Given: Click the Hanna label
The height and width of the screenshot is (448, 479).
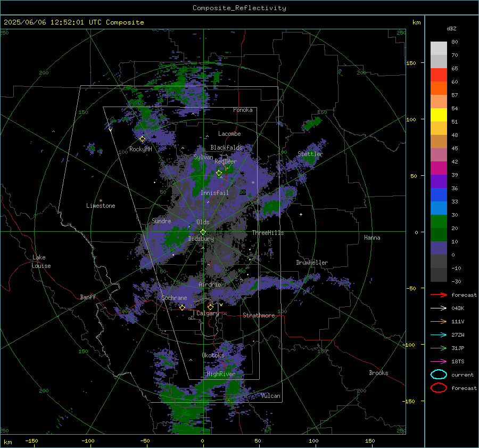Looking at the screenshot, I should 372,238.
